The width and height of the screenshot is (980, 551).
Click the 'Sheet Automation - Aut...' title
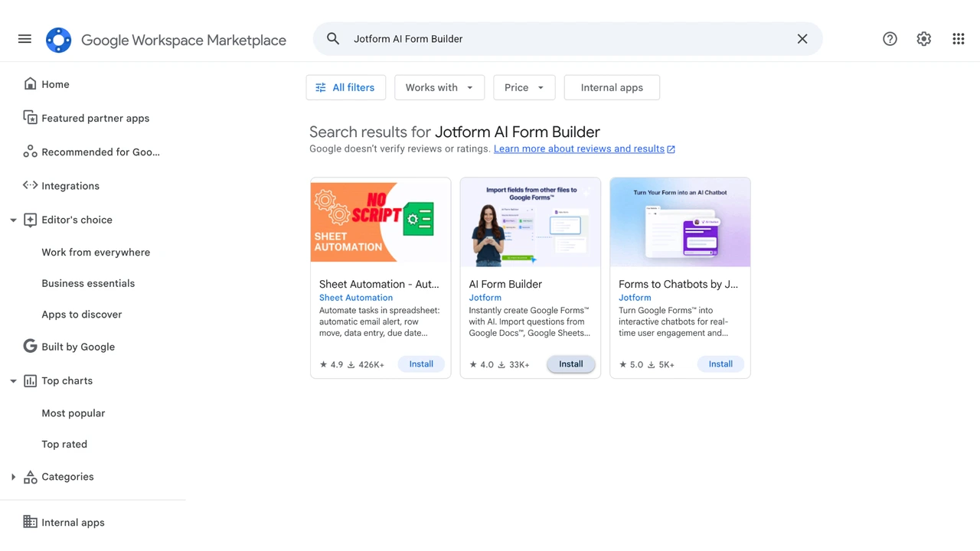coord(379,284)
